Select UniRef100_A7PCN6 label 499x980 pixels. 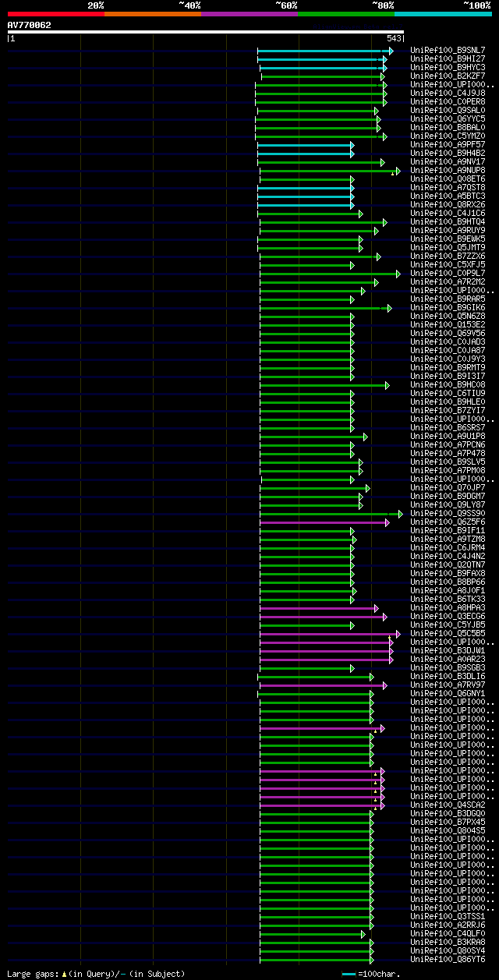click(x=448, y=445)
